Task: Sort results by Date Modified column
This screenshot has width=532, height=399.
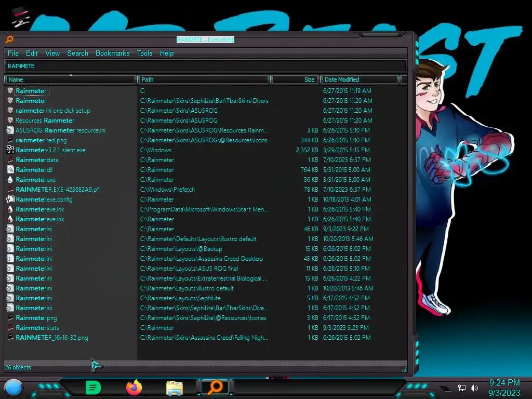Action: 360,79
